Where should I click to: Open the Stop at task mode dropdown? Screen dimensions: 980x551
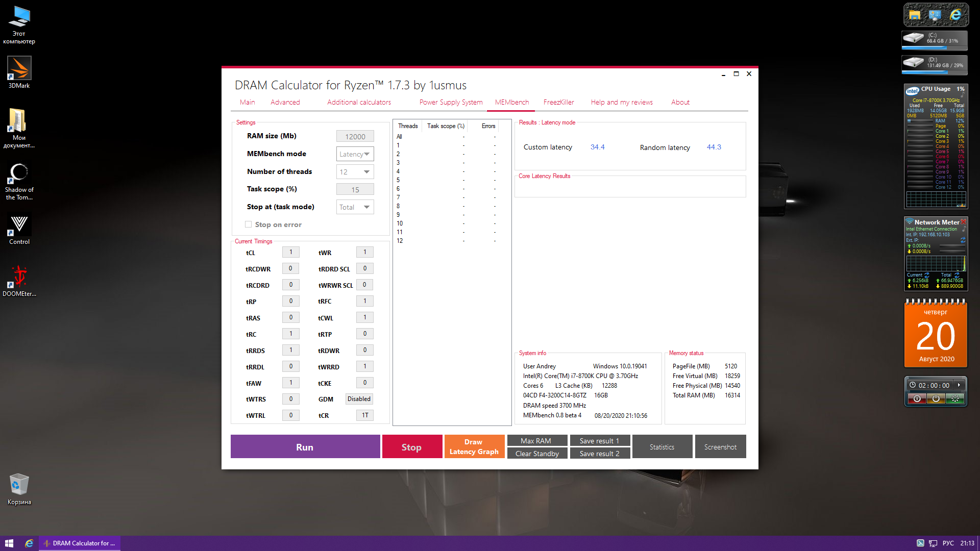355,207
